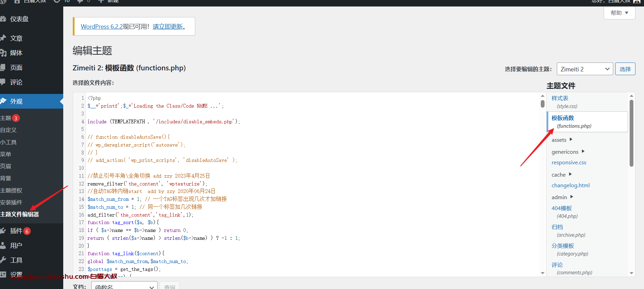Click the Plugins plug icon
This screenshot has width=644, height=289.
[3, 231]
